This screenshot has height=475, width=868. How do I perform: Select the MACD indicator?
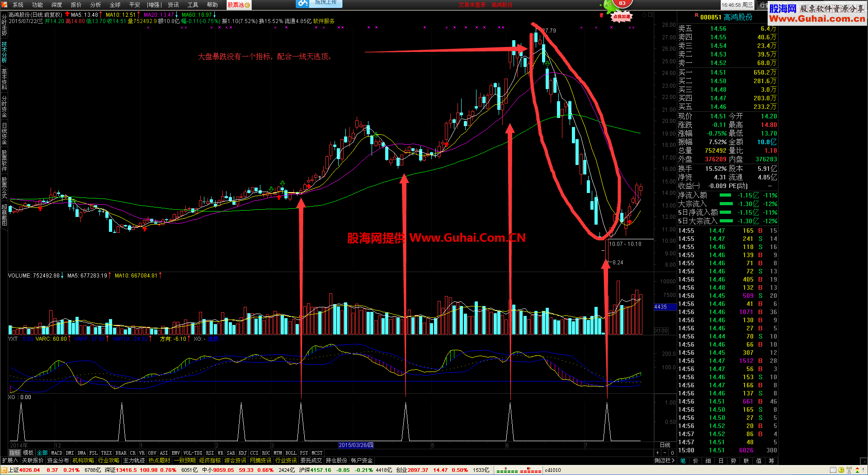click(57, 453)
